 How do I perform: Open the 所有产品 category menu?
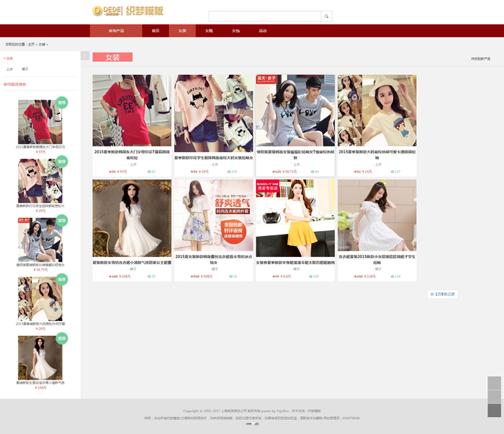coord(116,31)
